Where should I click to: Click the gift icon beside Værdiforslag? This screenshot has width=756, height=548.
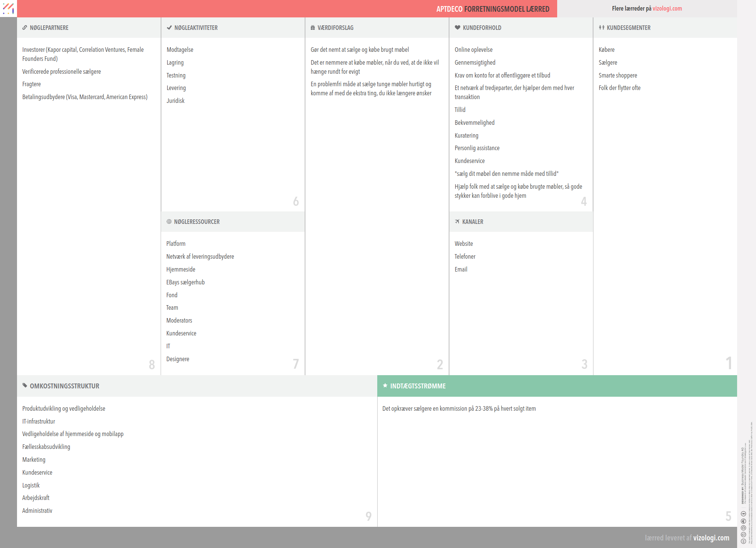(x=313, y=28)
